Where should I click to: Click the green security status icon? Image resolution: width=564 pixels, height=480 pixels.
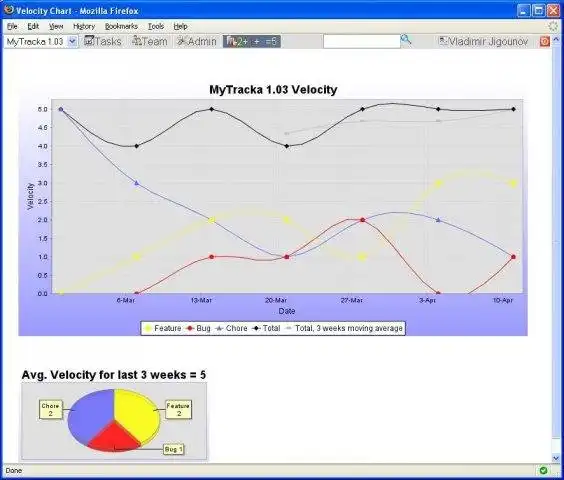point(543,470)
